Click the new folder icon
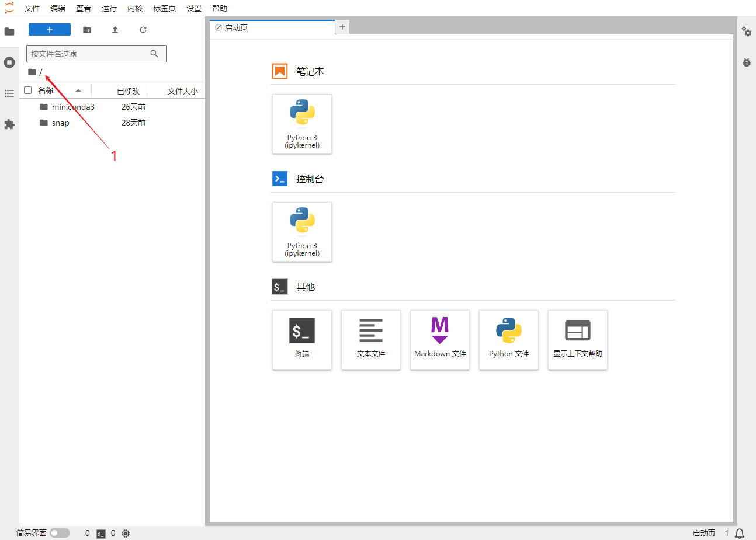Viewport: 756px width, 540px height. coord(87,30)
